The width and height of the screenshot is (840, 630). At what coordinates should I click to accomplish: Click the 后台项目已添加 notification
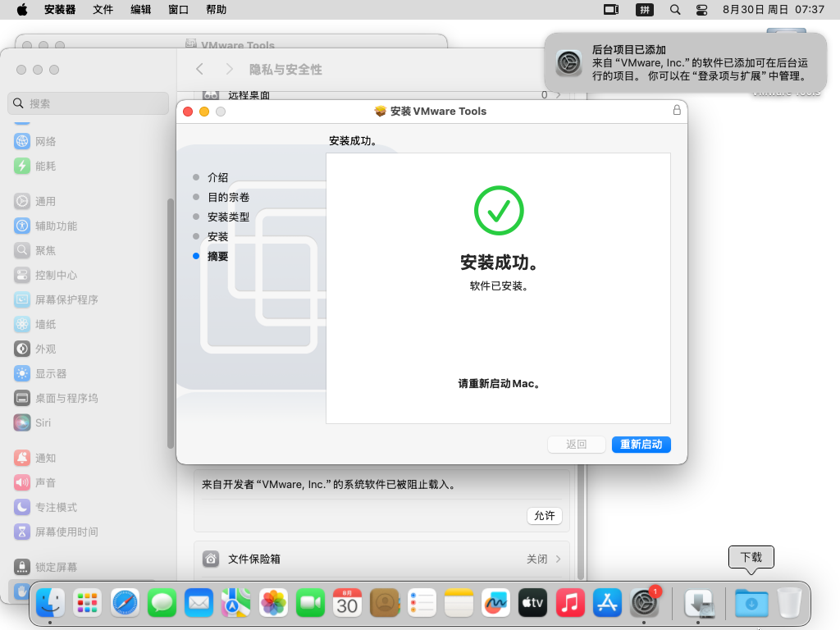coord(685,62)
